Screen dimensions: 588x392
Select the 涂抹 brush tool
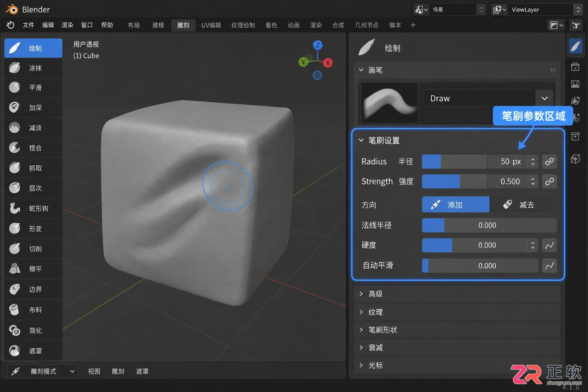33,68
